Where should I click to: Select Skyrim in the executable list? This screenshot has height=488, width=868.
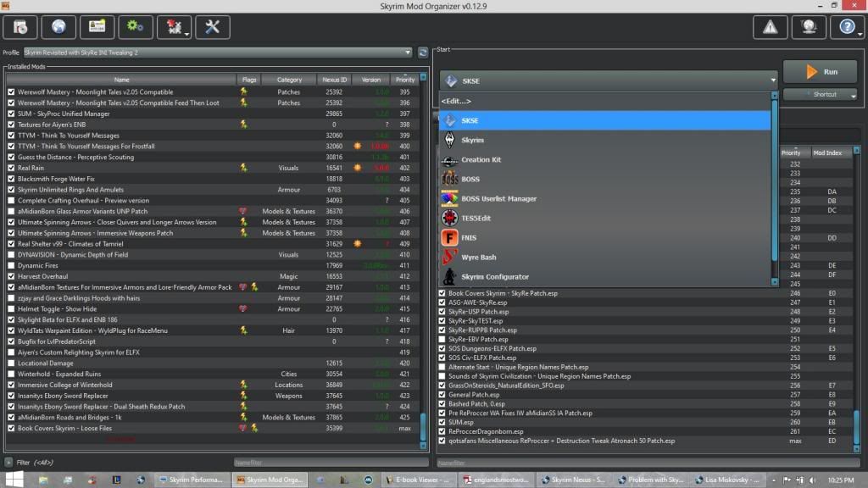tap(605, 140)
